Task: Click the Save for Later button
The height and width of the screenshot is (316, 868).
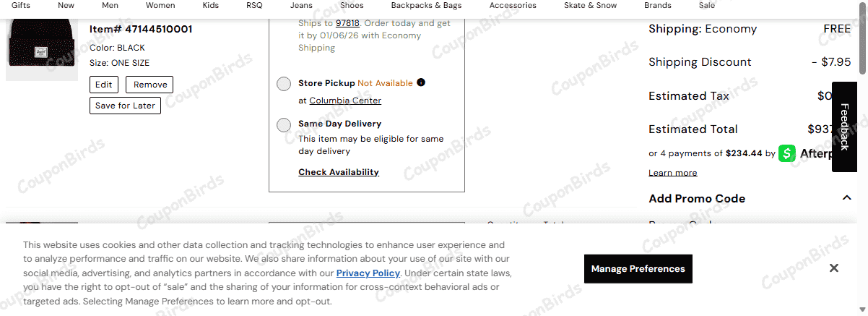Action: [125, 106]
